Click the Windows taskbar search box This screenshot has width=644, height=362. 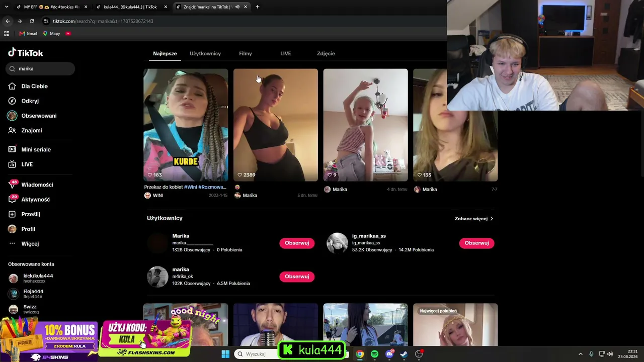256,354
